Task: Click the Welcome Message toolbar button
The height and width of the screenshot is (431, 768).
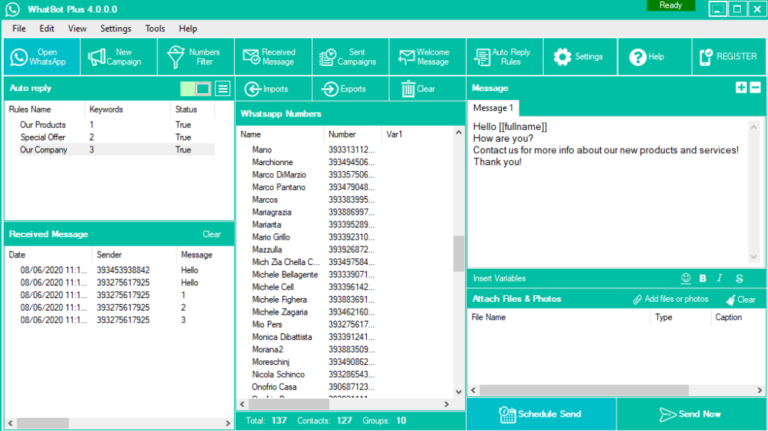Action: pyautogui.click(x=427, y=57)
